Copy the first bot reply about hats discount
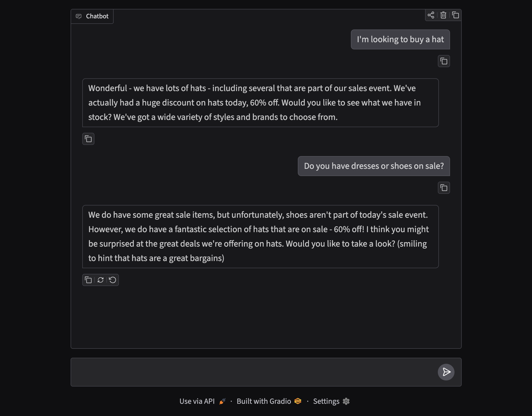 [88, 139]
